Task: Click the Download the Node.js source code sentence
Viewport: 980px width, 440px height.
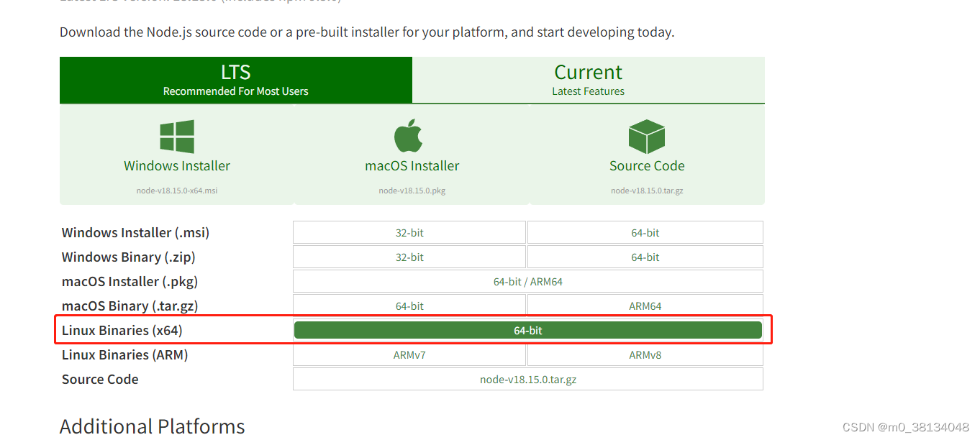Action: click(367, 32)
